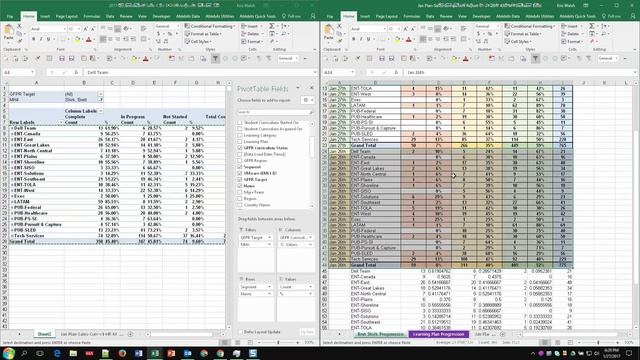Open Conditional Formatting in left Excel window
The image size is (640, 360).
point(210,26)
